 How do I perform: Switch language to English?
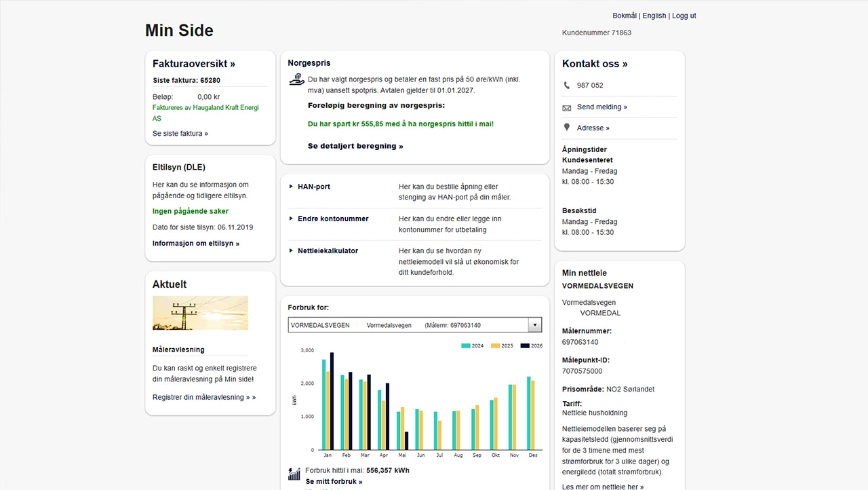(x=654, y=16)
